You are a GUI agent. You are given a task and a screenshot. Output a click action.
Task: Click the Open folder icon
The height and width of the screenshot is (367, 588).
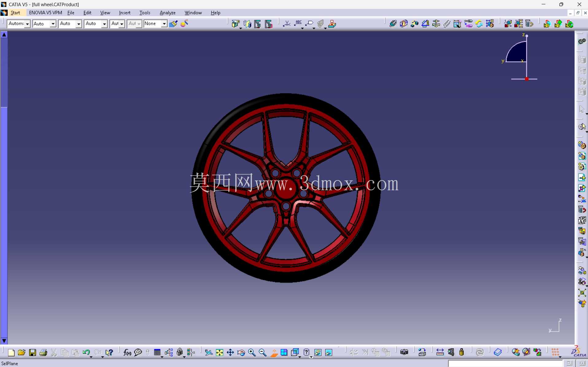21,353
